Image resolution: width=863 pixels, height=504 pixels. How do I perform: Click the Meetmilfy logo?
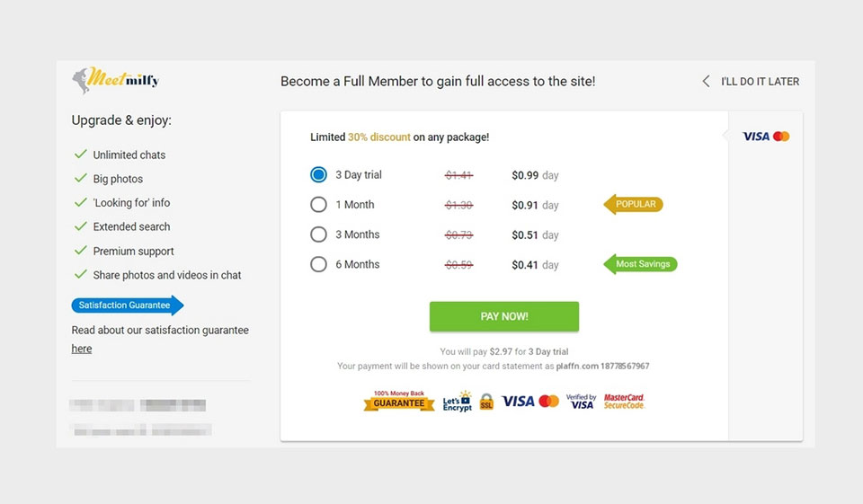pyautogui.click(x=115, y=80)
